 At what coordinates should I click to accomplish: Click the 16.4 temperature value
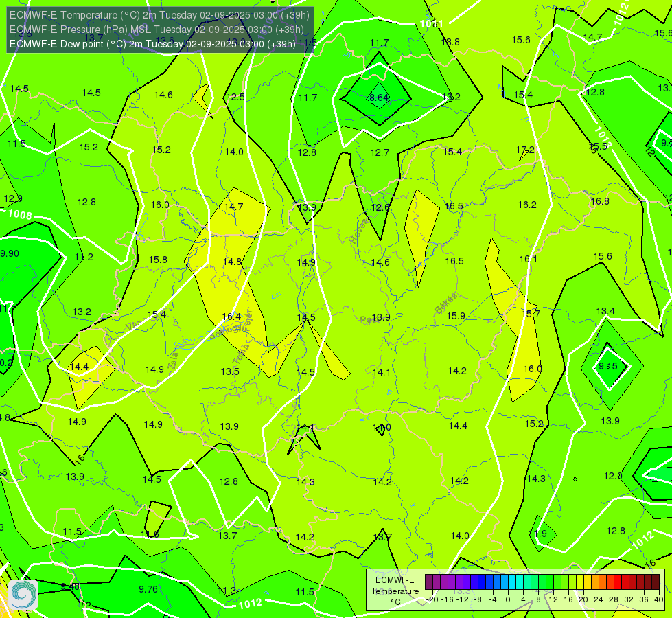click(x=231, y=317)
